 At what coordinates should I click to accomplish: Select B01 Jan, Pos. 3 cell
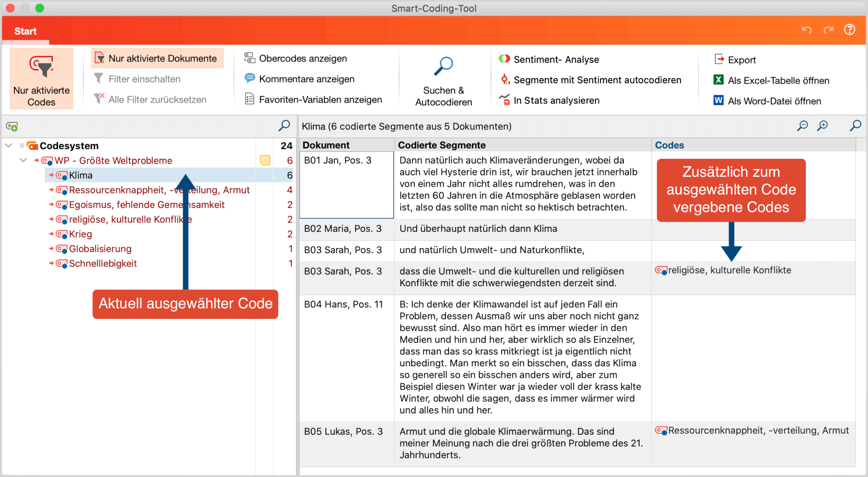[347, 185]
